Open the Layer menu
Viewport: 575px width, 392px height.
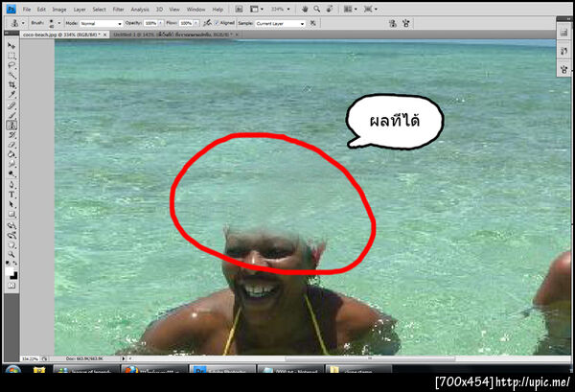(80, 10)
